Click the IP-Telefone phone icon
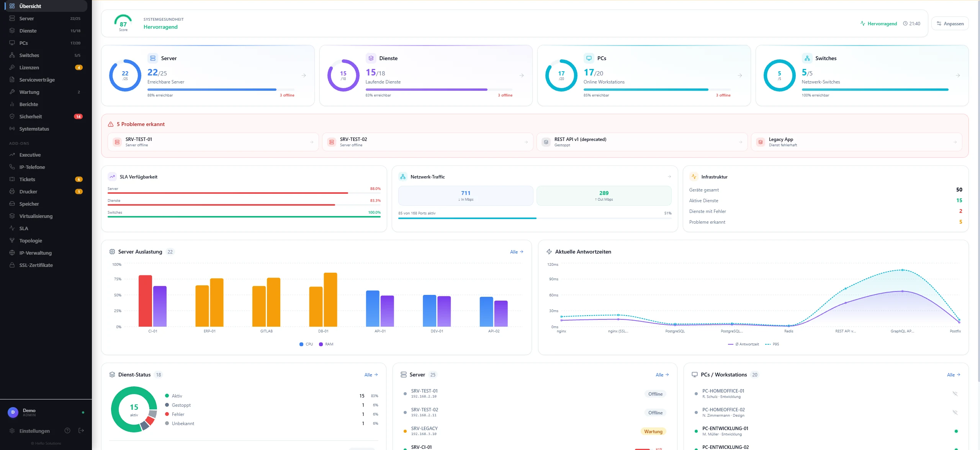The image size is (980, 450). [x=12, y=167]
